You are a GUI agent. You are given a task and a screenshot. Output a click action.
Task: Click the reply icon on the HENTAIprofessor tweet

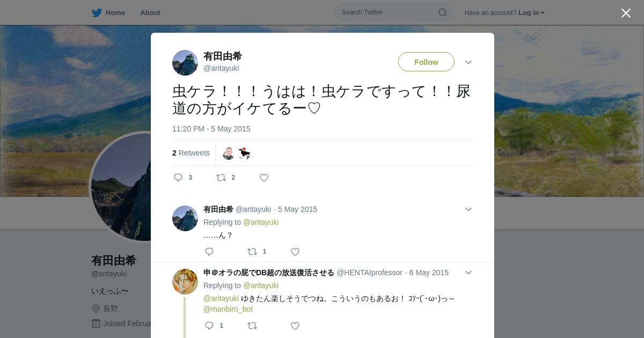pos(209,326)
